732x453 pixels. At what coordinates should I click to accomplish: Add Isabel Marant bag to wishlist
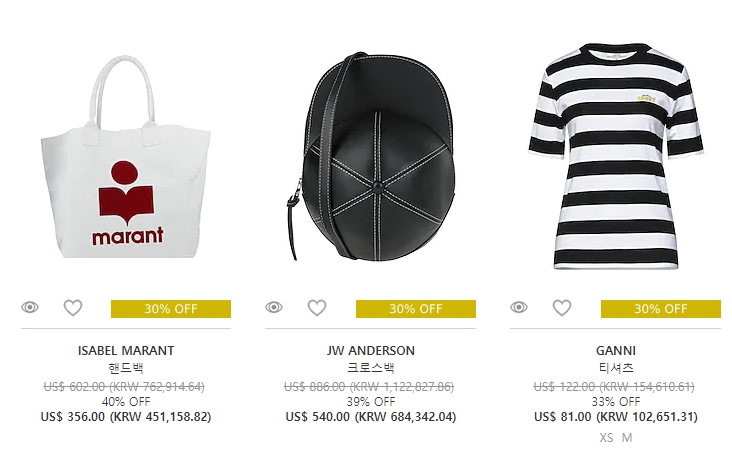point(73,308)
